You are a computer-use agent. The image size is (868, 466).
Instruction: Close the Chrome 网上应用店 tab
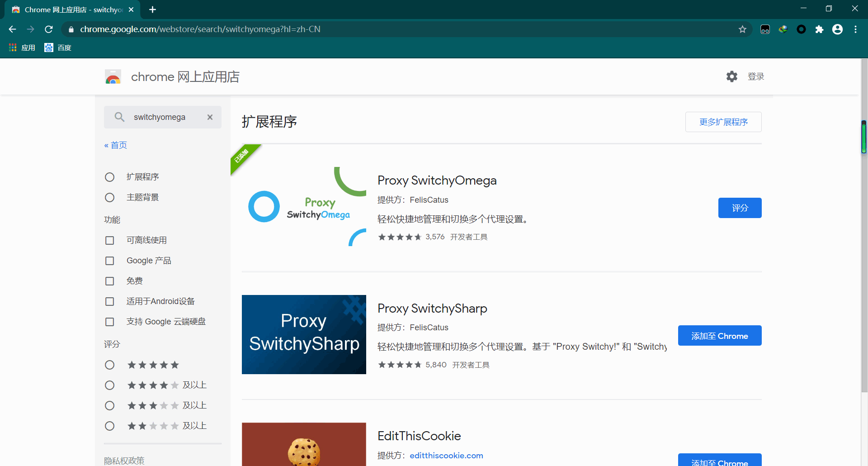pyautogui.click(x=131, y=10)
